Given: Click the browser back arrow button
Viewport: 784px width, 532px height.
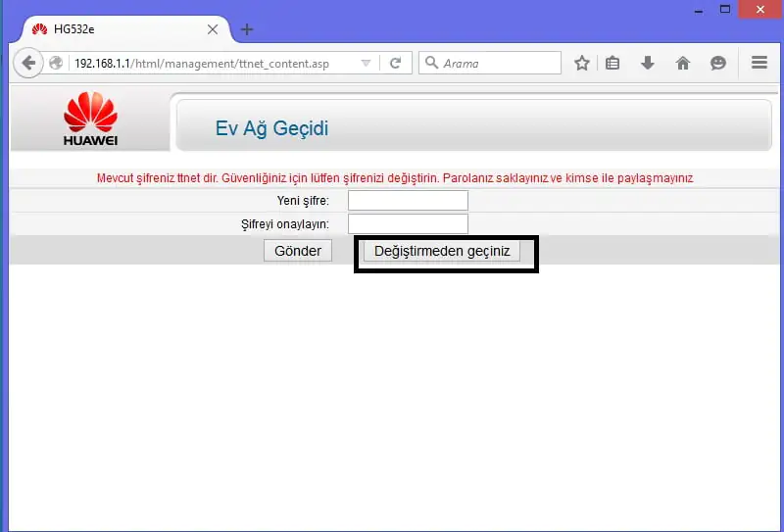Looking at the screenshot, I should pyautogui.click(x=28, y=63).
